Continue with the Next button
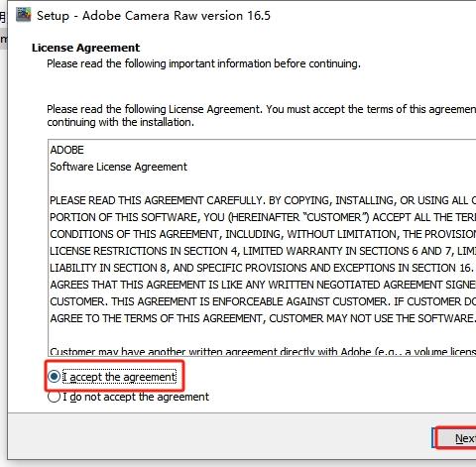Image resolution: width=476 pixels, height=467 pixels. click(457, 438)
